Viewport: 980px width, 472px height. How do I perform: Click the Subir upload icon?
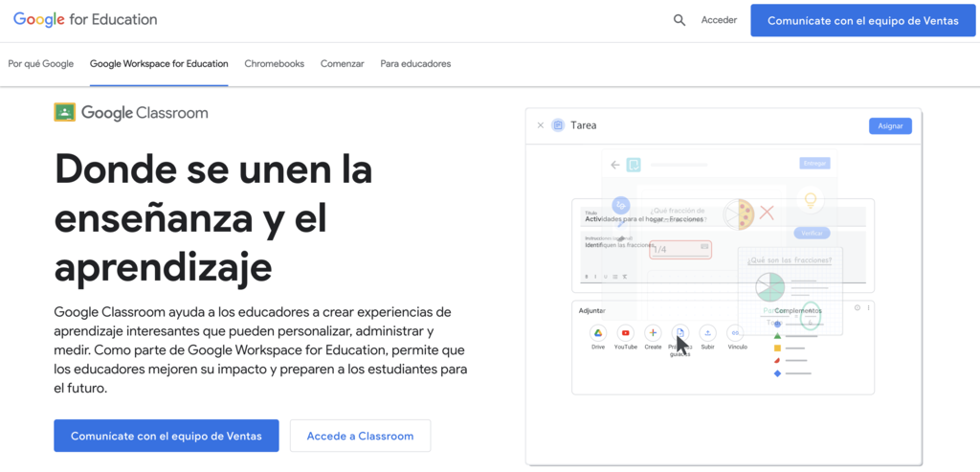[x=707, y=332]
